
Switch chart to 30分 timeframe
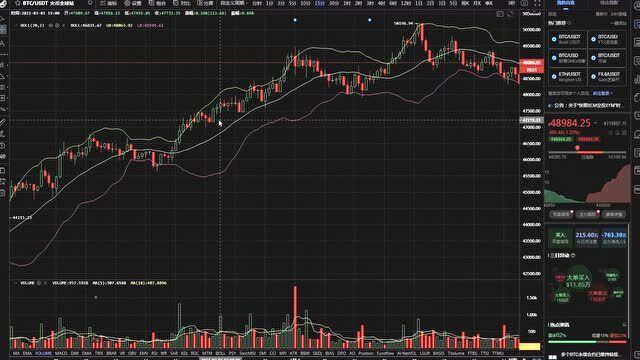pos(334,3)
